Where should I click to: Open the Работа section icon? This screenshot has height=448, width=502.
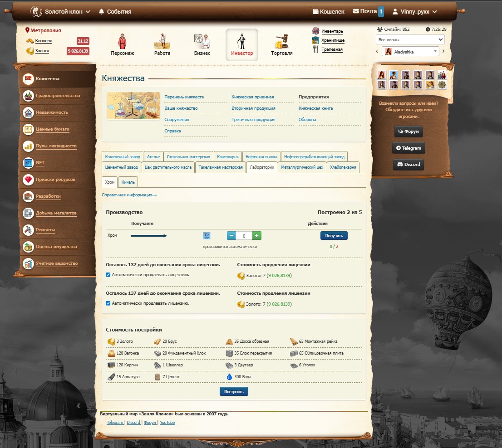tap(162, 42)
